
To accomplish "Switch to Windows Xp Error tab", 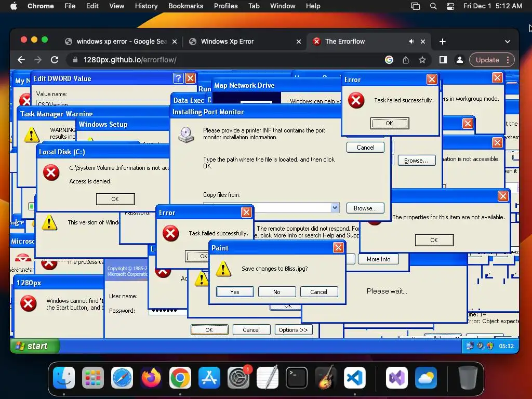I will click(x=245, y=42).
